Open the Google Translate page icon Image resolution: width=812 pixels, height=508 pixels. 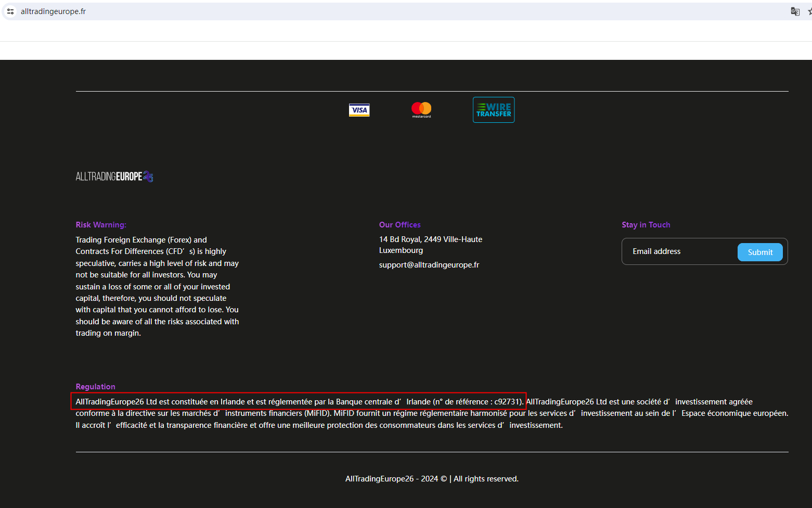795,11
